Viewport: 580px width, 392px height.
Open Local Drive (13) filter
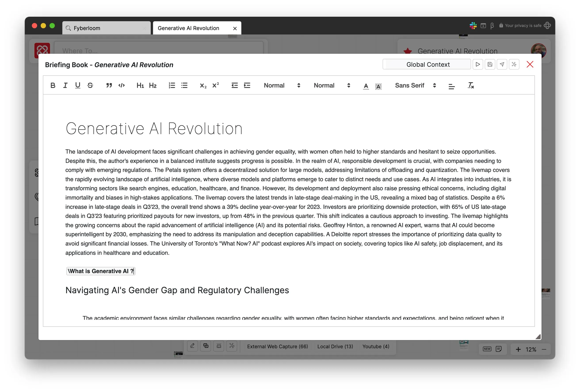tap(335, 346)
